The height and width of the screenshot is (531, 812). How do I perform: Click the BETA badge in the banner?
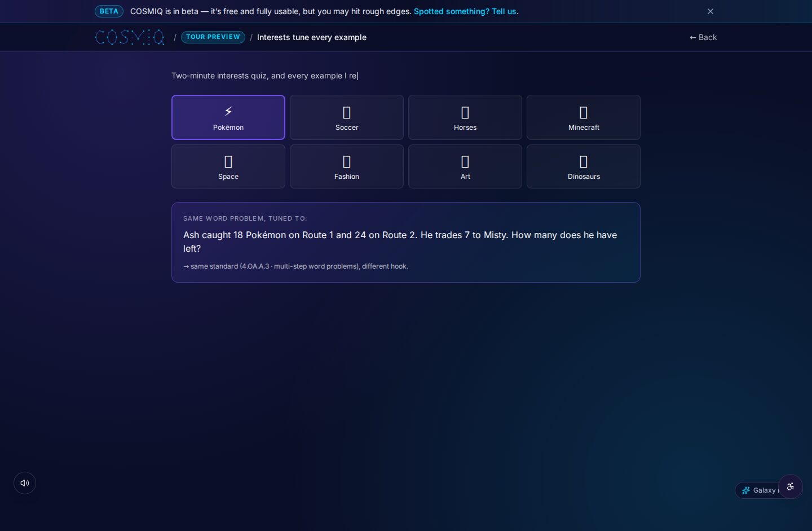click(x=109, y=11)
